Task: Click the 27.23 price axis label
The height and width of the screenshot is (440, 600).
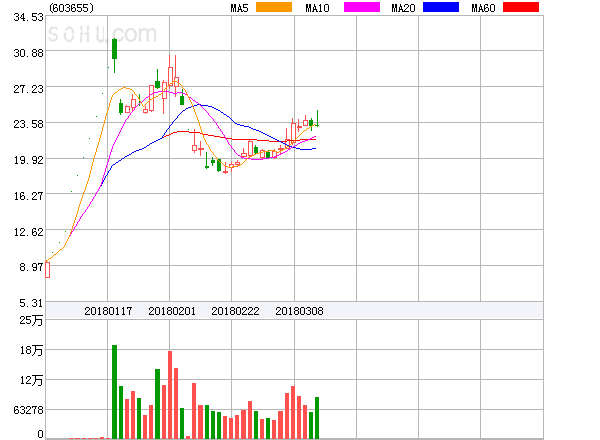Action: click(29, 89)
